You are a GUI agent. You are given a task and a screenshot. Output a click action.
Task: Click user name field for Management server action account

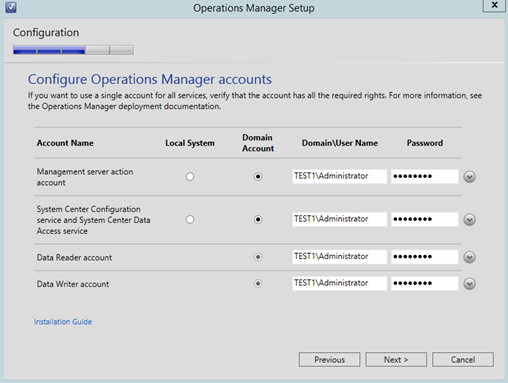coord(339,176)
